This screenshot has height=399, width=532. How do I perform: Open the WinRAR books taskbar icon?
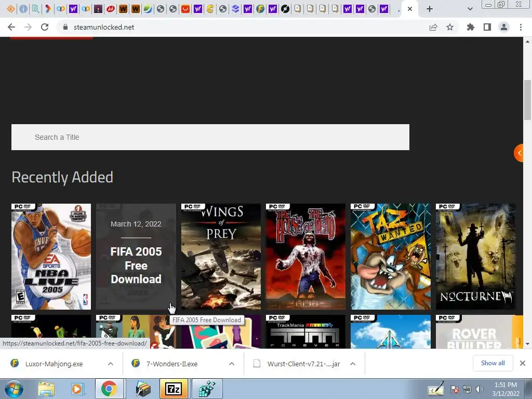(x=143, y=389)
